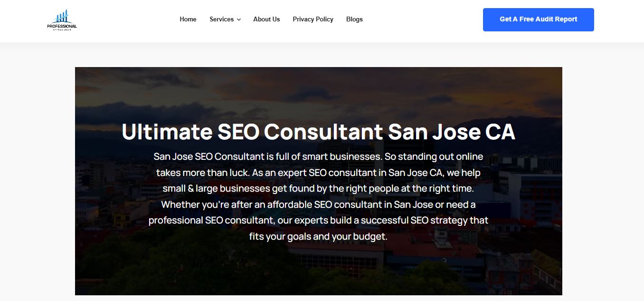Click the line starting "Whether you're after"
Image resolution: width=644 pixels, height=301 pixels.
coord(318,204)
